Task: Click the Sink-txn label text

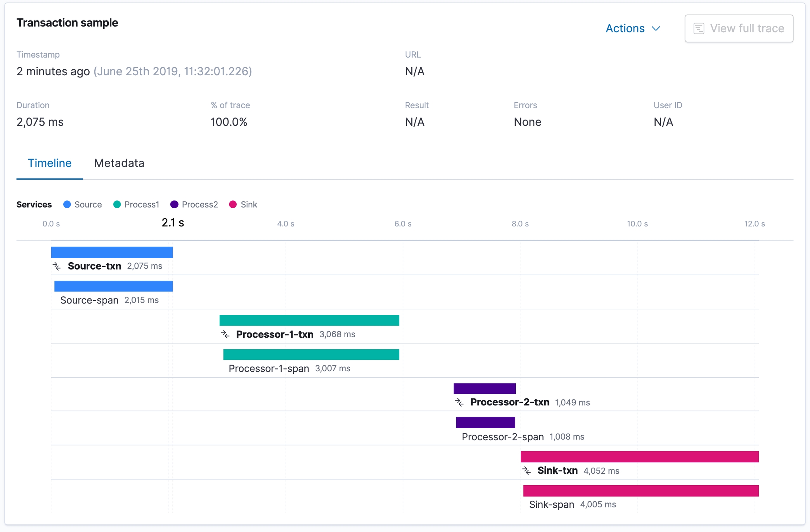Action: click(557, 470)
